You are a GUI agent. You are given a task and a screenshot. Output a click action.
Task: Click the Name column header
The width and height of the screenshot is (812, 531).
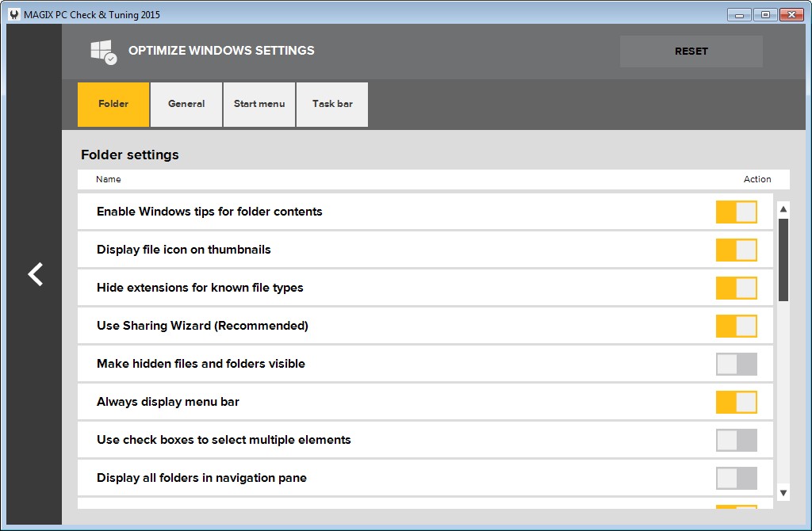pyautogui.click(x=108, y=179)
